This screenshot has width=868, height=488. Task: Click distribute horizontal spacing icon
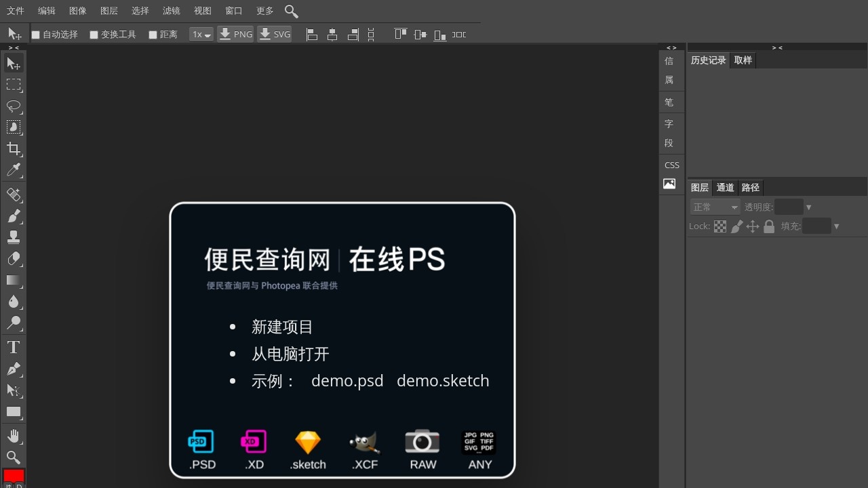coord(459,35)
